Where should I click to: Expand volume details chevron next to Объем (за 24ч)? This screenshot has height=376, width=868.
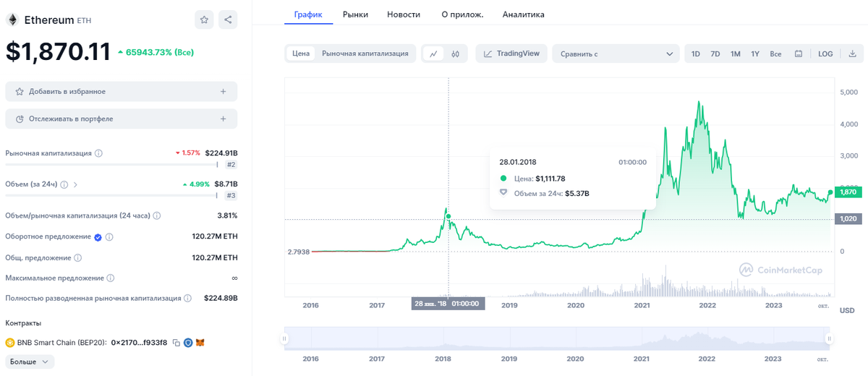[x=75, y=184]
